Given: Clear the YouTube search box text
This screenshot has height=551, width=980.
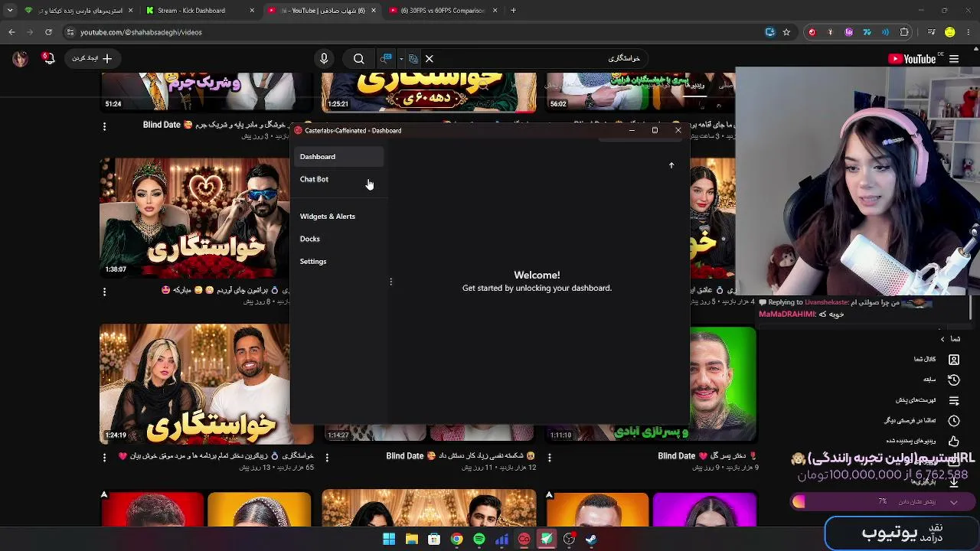Looking at the screenshot, I should pos(430,59).
